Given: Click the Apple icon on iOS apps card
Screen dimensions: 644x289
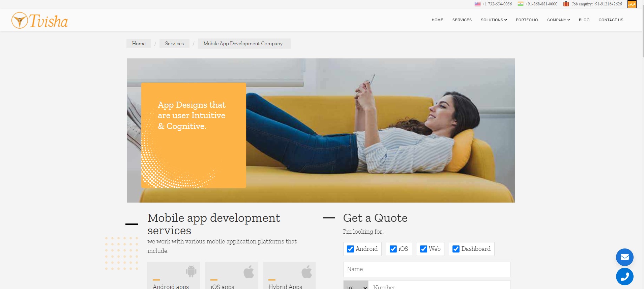Looking at the screenshot, I should [x=249, y=271].
